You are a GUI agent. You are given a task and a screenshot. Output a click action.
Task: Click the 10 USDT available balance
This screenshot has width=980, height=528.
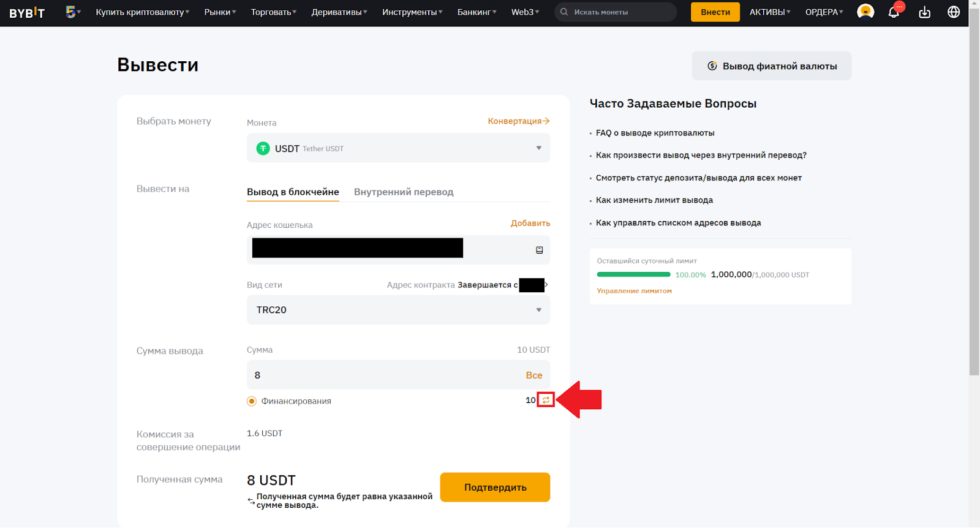click(x=533, y=350)
